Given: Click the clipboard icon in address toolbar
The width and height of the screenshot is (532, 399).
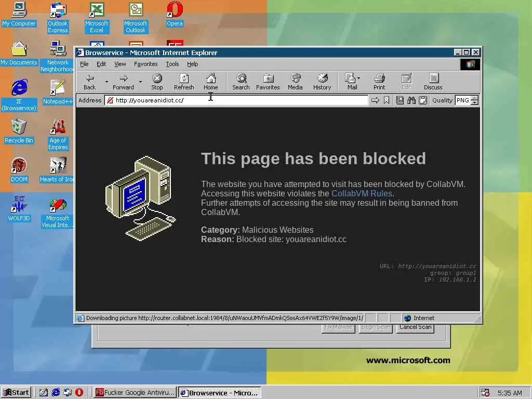Looking at the screenshot, I should pos(423,100).
